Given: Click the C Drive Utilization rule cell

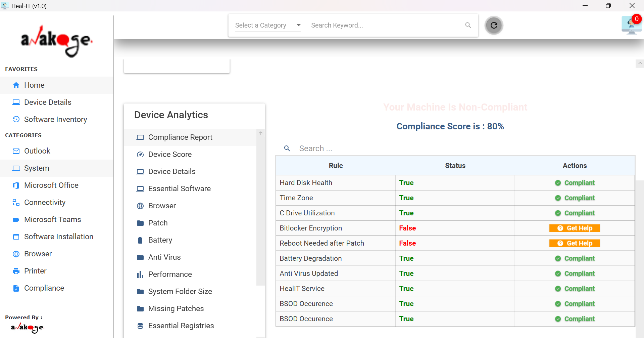Looking at the screenshot, I should coord(336,213).
